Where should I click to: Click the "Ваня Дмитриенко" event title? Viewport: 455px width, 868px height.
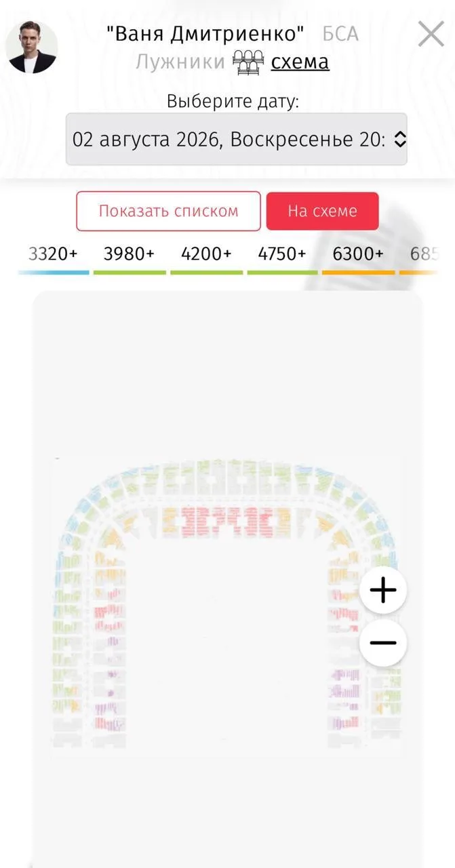coord(205,34)
